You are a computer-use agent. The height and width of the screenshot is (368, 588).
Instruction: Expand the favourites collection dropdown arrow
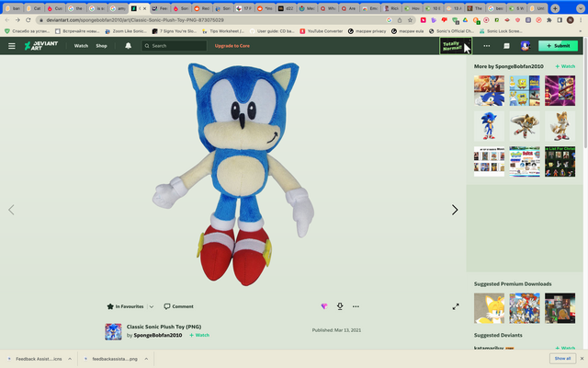click(152, 306)
